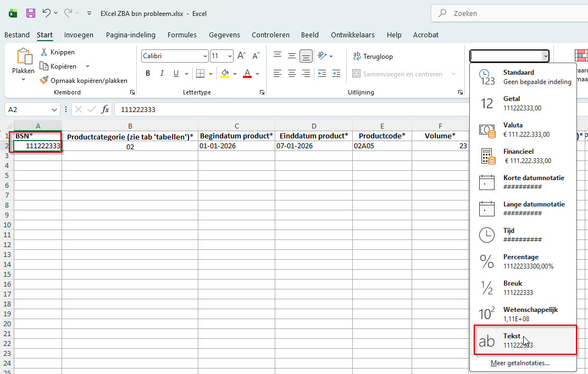Click Meer getalnotaties link
The height and width of the screenshot is (374, 588).
[520, 363]
